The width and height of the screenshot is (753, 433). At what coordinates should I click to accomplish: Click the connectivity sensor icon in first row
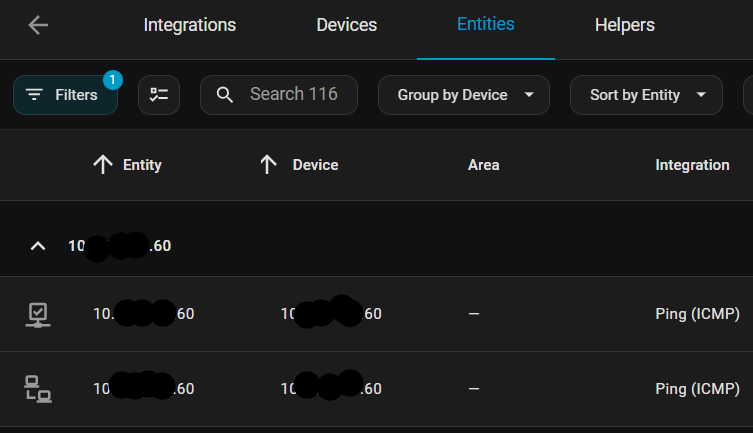point(37,314)
